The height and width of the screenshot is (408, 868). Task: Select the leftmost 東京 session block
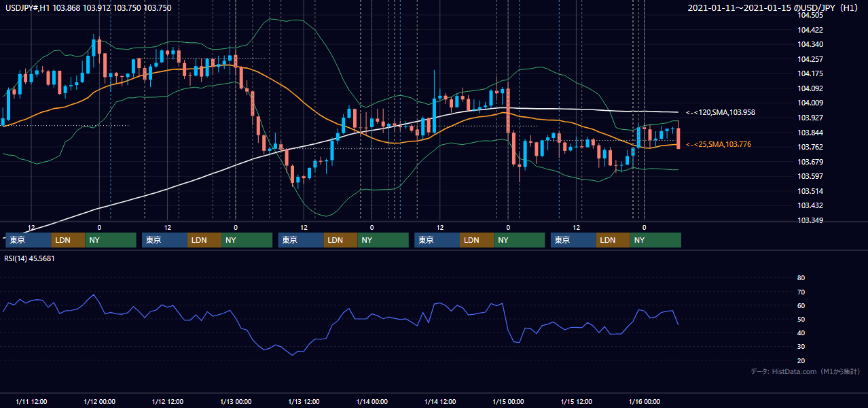coord(29,240)
